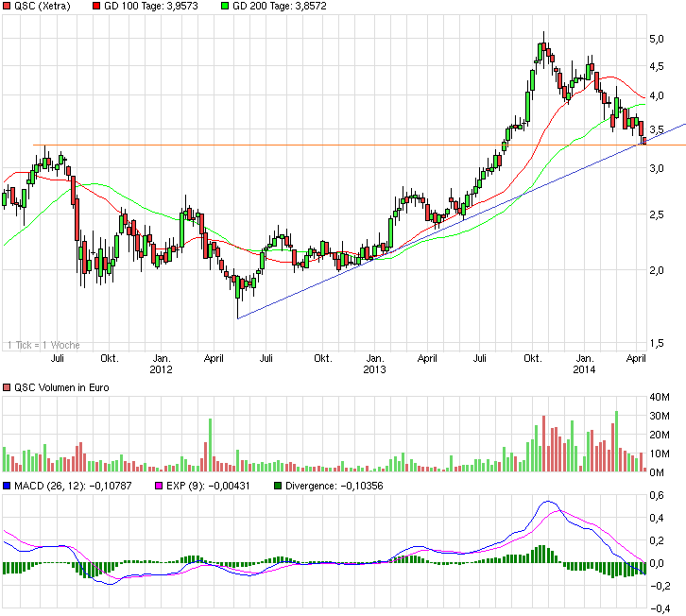The height and width of the screenshot is (616, 686).
Task: Click the 'GD 200 Tage: 3,8572' label
Action: [x=280, y=6]
